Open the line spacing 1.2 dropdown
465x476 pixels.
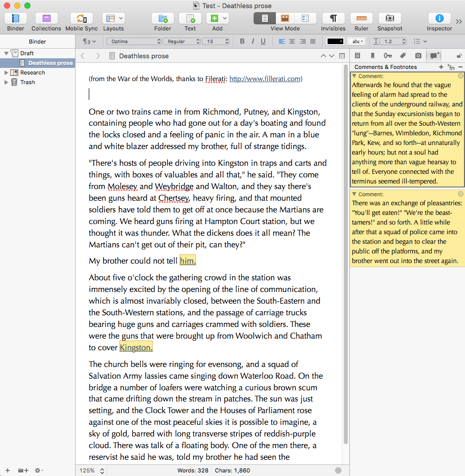coord(393,41)
